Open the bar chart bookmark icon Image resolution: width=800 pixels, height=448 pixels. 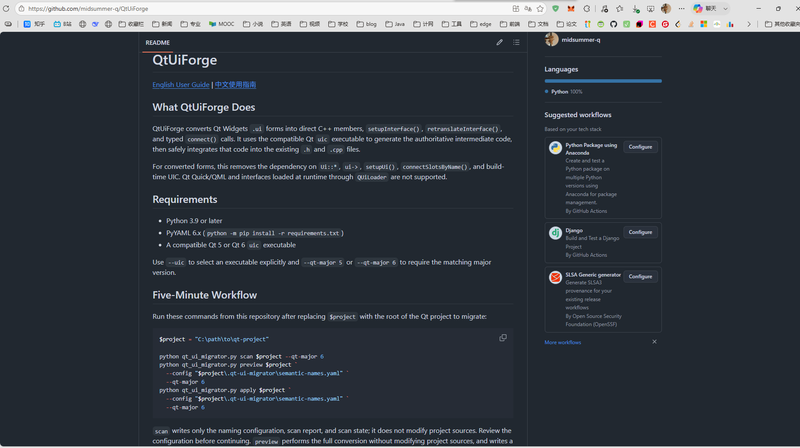(730, 24)
